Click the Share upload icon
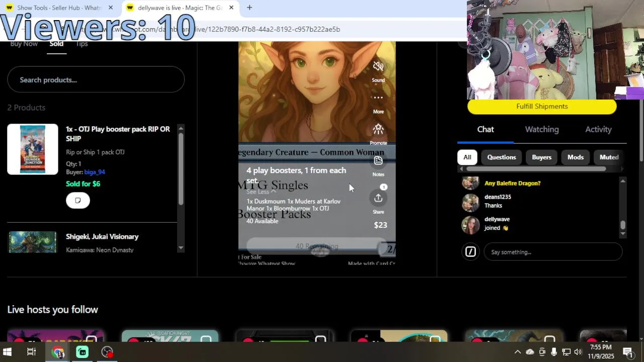Image resolution: width=644 pixels, height=362 pixels. [378, 198]
